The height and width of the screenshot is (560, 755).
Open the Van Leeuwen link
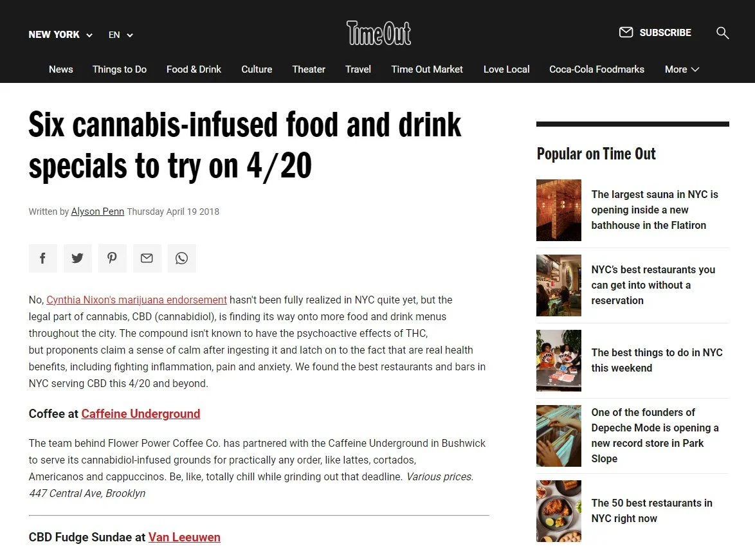(x=185, y=537)
